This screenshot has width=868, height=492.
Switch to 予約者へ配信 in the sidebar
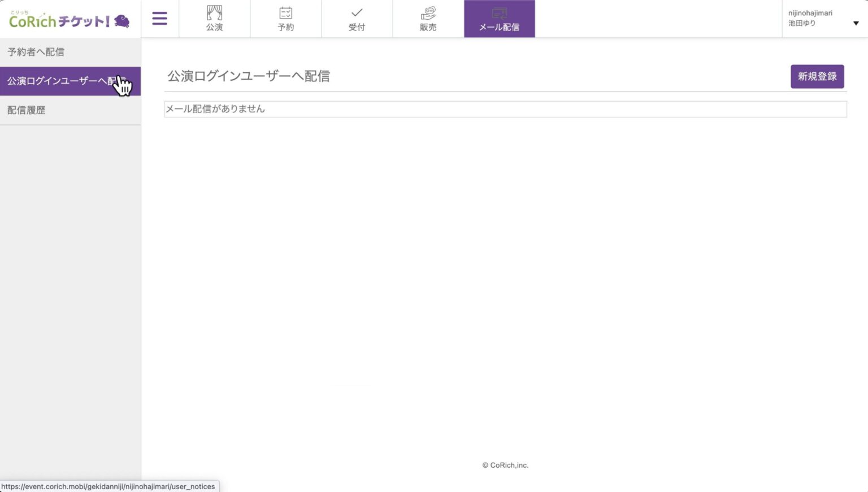(35, 51)
